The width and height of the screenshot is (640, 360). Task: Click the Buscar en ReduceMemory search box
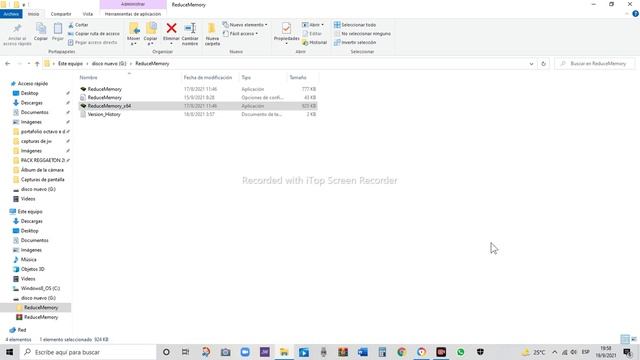pos(595,64)
